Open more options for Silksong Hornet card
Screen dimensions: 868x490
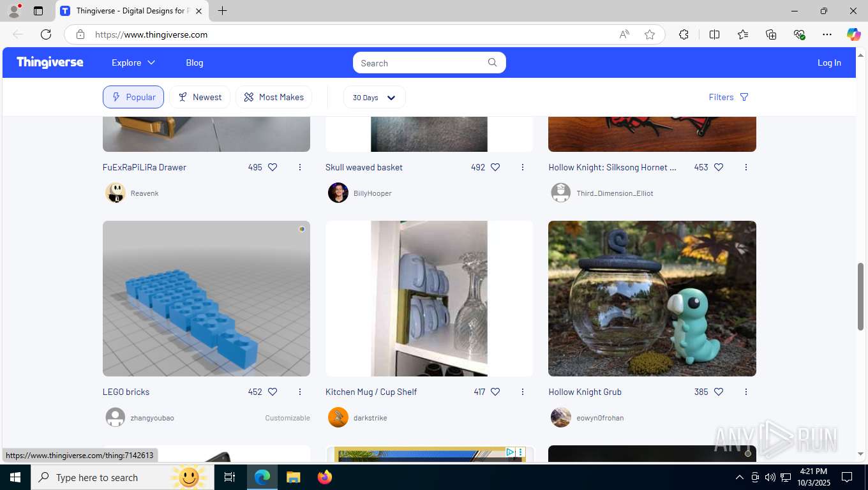(x=746, y=167)
